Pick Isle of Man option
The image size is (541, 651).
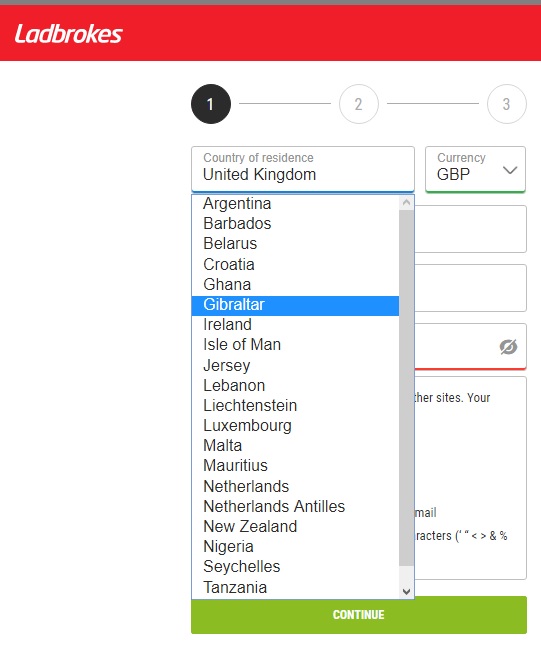pyautogui.click(x=295, y=345)
